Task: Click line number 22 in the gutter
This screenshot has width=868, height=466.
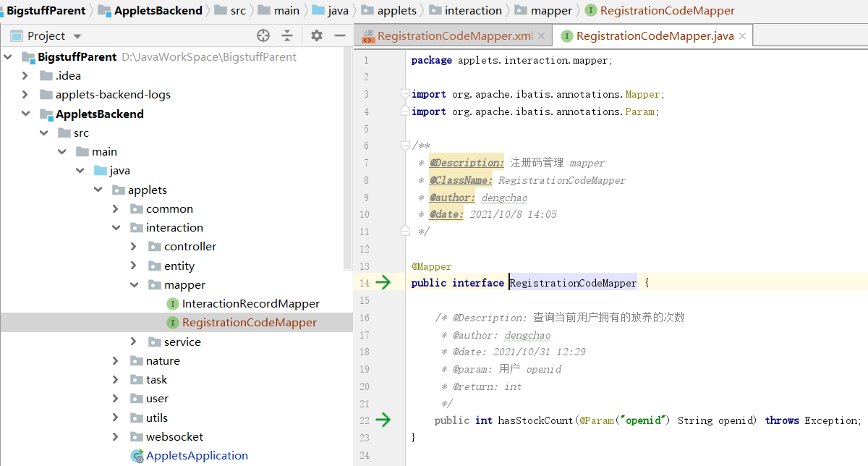Action: tap(364, 420)
